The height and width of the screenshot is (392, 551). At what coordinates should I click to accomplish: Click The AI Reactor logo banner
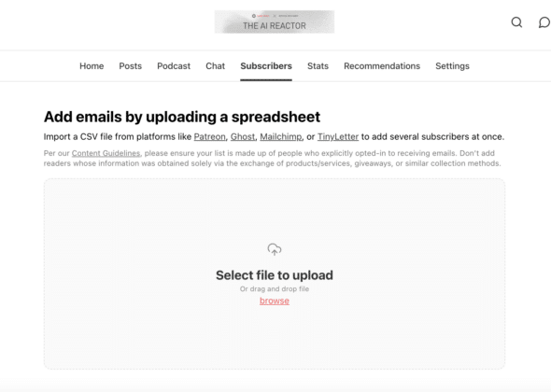(275, 21)
